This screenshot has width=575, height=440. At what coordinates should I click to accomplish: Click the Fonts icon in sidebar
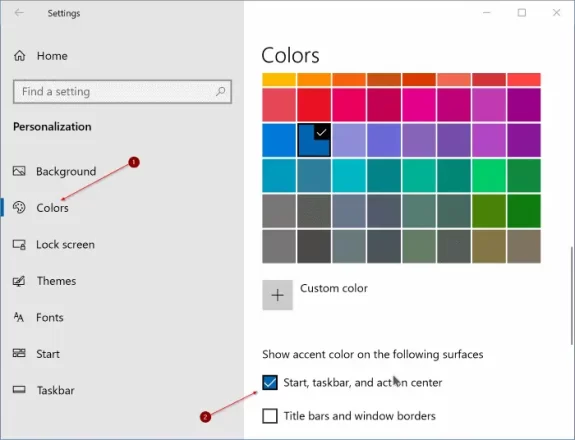pyautogui.click(x=19, y=317)
